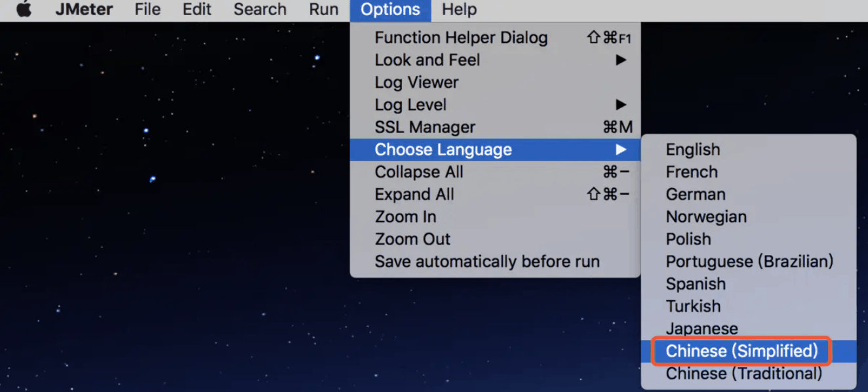Select Chinese (Simplified) language
The height and width of the screenshot is (392, 868).
(x=749, y=351)
